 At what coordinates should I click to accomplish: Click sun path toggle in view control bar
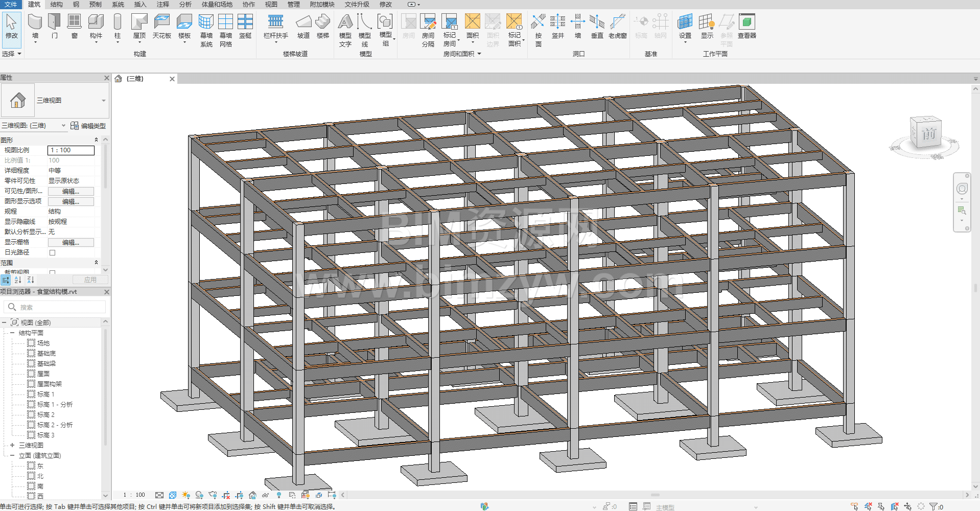point(186,495)
